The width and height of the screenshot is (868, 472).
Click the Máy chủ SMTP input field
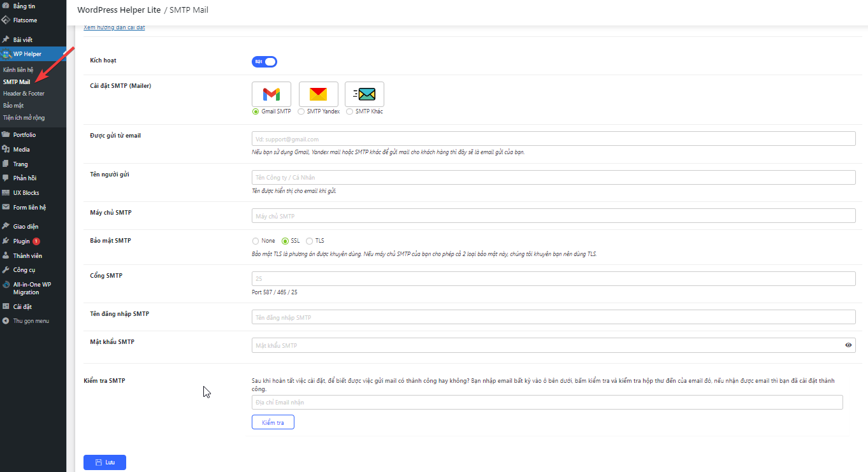(553, 216)
